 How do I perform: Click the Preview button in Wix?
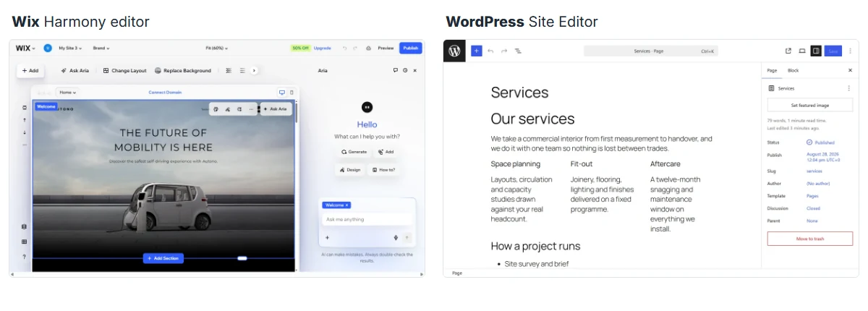(386, 48)
